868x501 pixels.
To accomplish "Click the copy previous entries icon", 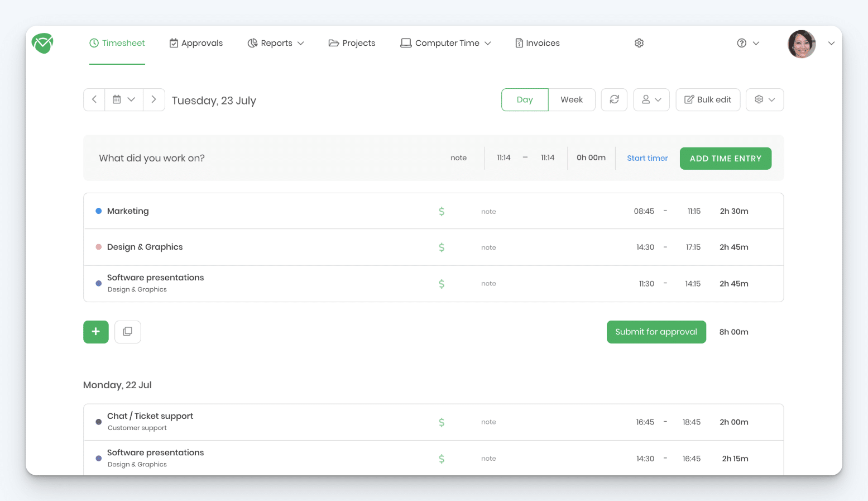I will [x=127, y=332].
